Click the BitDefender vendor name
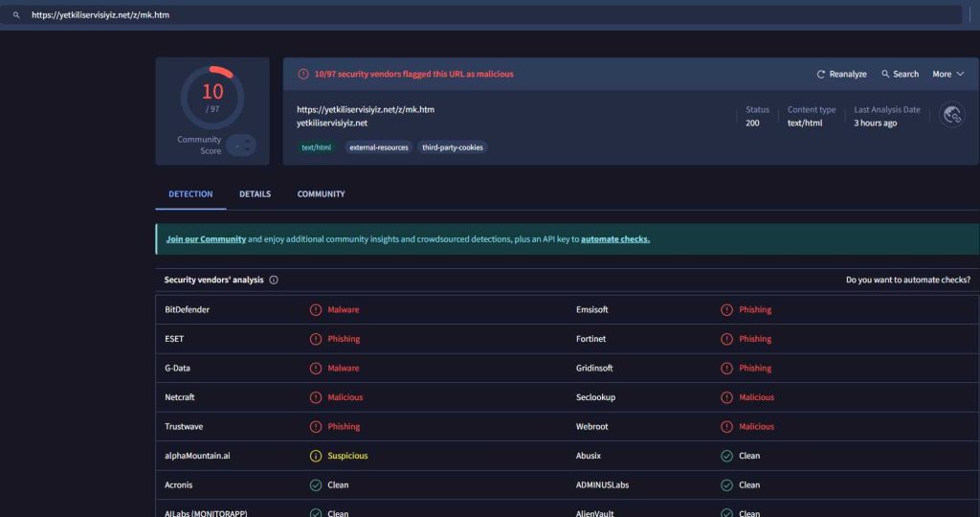 pyautogui.click(x=187, y=309)
